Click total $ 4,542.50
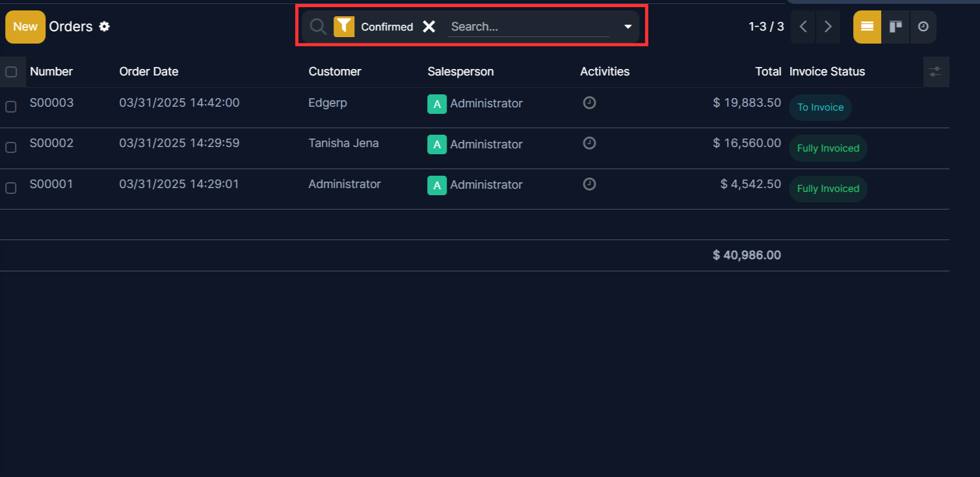The image size is (980, 477). tap(751, 184)
